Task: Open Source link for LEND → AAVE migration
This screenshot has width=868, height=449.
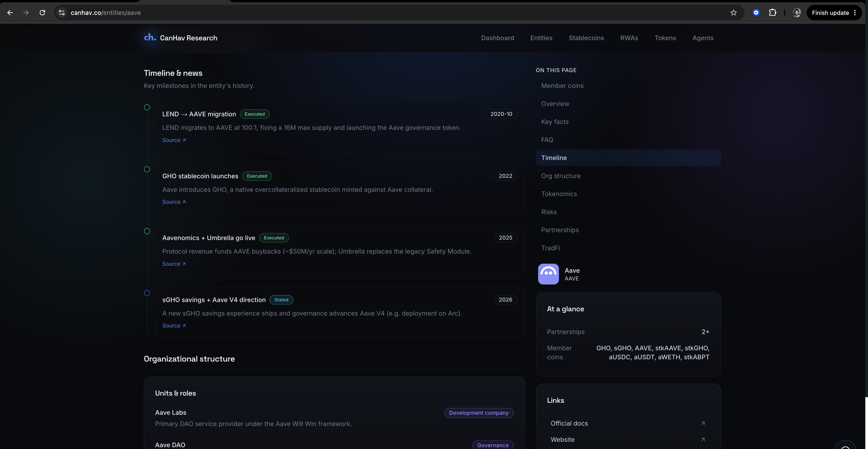Action: 174,140
